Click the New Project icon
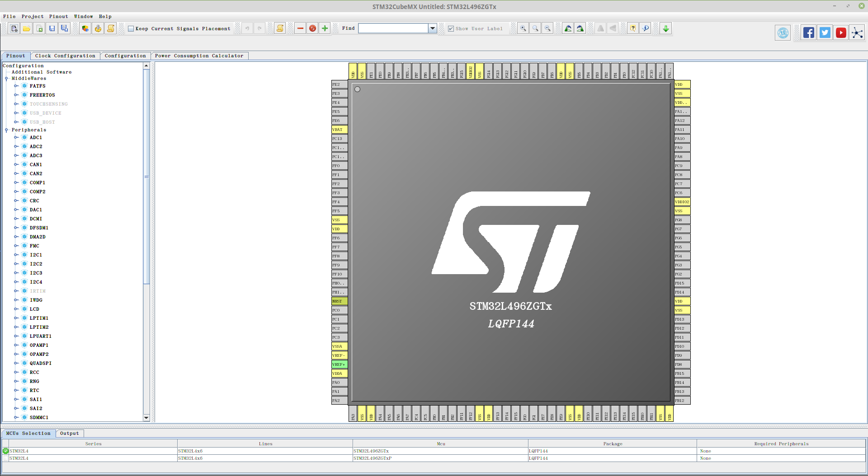868x476 pixels. click(x=14, y=28)
